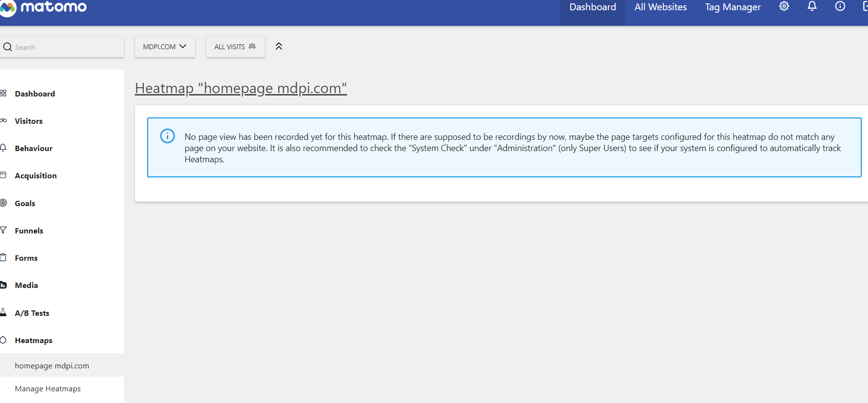Image resolution: width=868 pixels, height=403 pixels.
Task: Click the A/B Tests flask icon
Action: pyautogui.click(x=3, y=312)
